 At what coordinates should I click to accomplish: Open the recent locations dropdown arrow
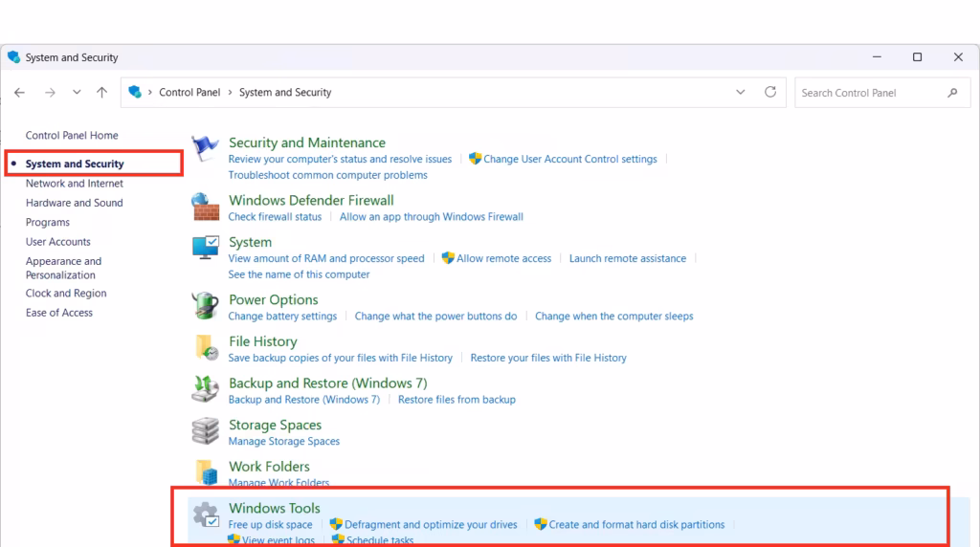coord(77,93)
